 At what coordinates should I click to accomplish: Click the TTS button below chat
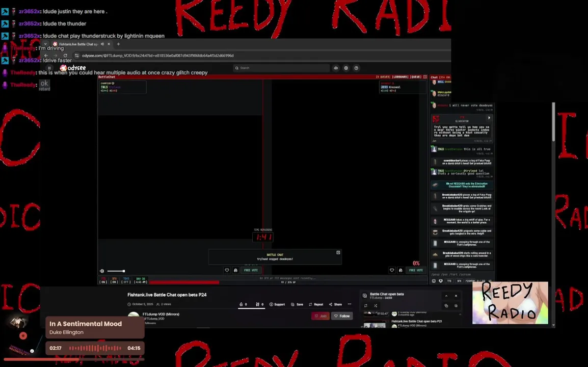pos(449,281)
